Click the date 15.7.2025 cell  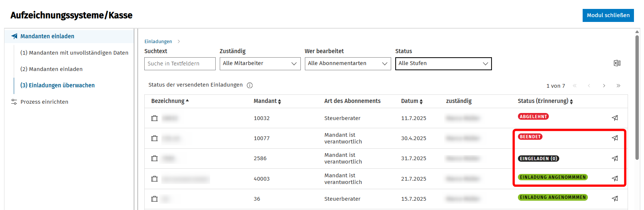point(413,199)
